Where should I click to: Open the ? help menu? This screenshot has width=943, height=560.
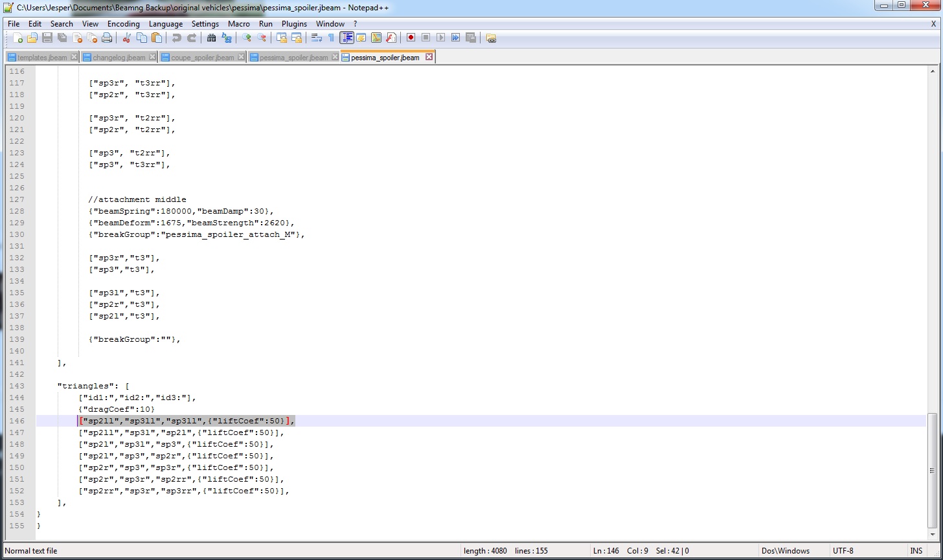coord(355,24)
